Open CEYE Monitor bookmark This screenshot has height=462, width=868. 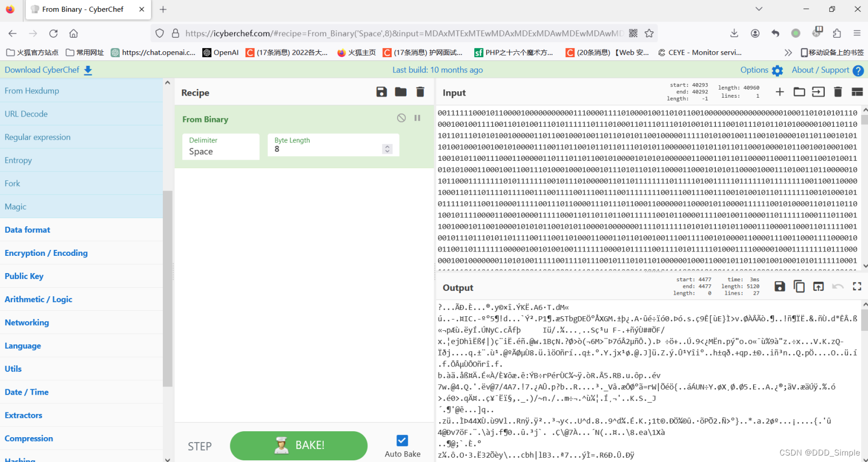tap(700, 52)
